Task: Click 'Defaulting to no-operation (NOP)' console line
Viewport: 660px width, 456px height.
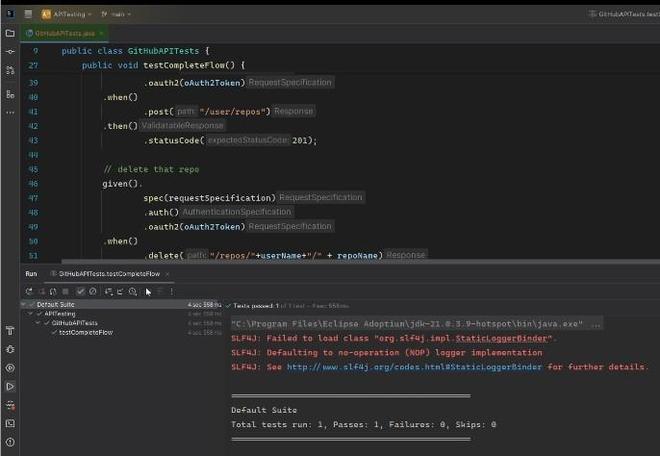Action: click(386, 353)
